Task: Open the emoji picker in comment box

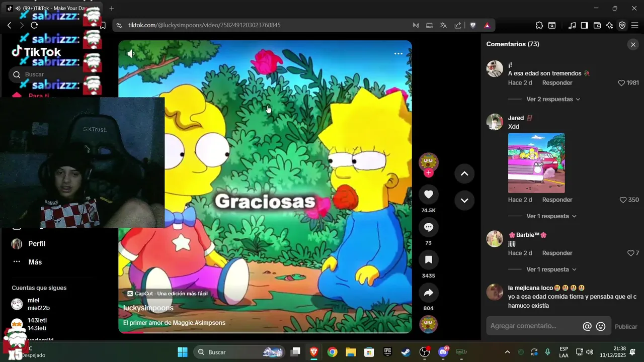Action: click(x=601, y=327)
